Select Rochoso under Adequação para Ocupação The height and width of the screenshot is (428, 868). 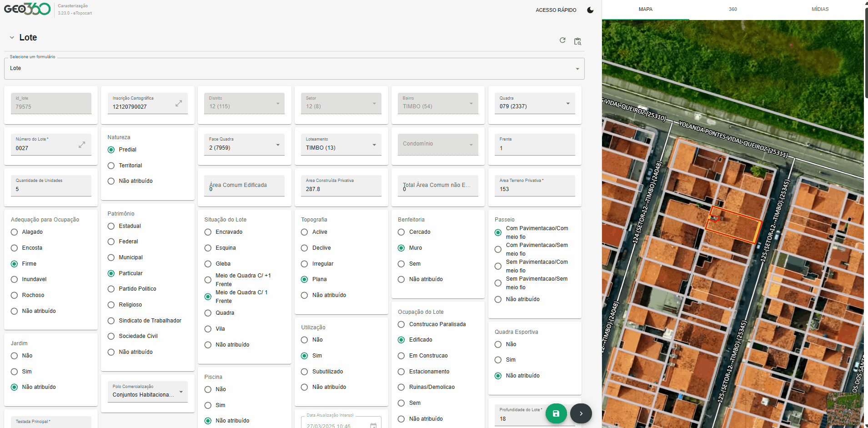click(x=14, y=295)
